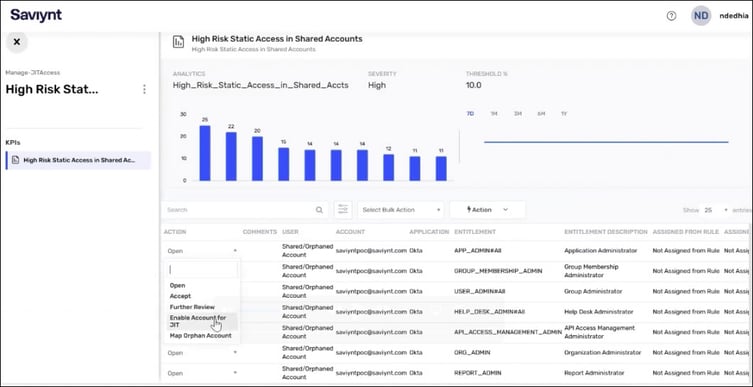This screenshot has height=387, width=753.
Task: Open the help question mark icon
Action: coord(671,16)
